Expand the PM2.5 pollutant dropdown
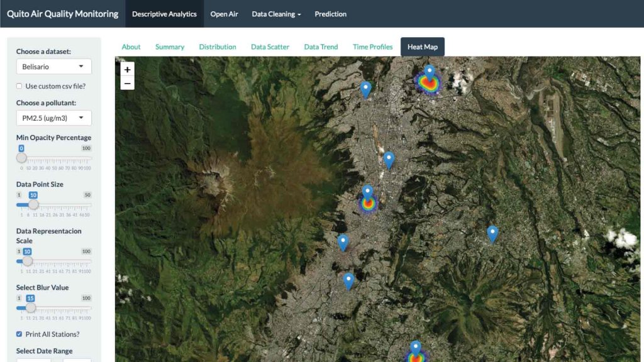 click(53, 118)
